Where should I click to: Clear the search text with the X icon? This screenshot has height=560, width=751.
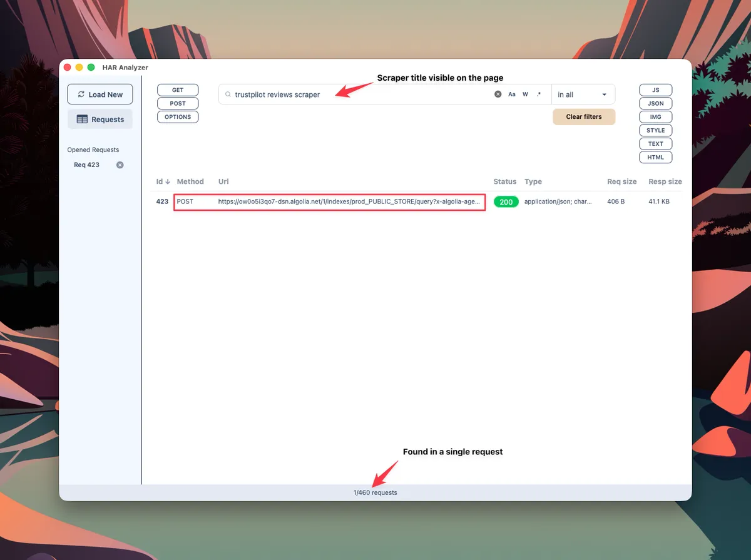[x=498, y=94]
